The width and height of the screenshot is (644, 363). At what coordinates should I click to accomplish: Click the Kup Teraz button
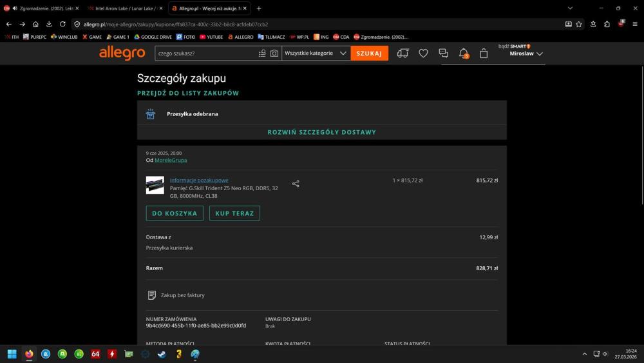[x=234, y=213]
